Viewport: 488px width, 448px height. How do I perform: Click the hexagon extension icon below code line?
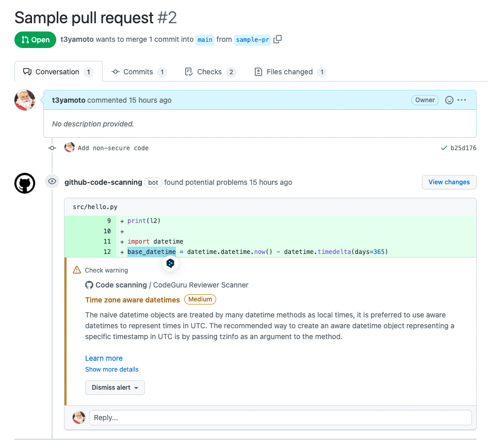[x=170, y=263]
